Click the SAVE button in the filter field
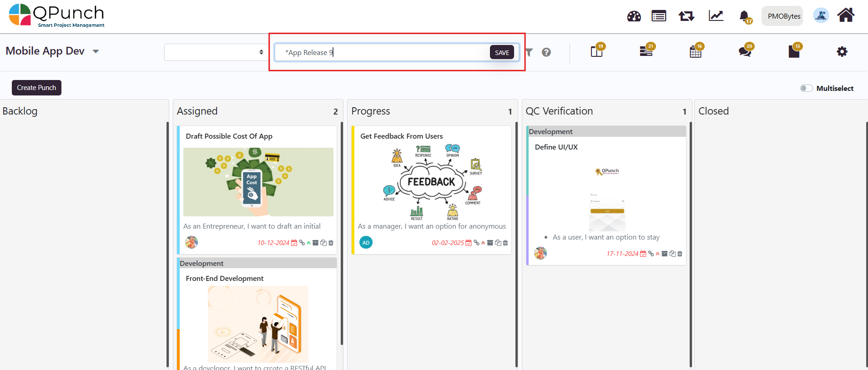 point(502,52)
